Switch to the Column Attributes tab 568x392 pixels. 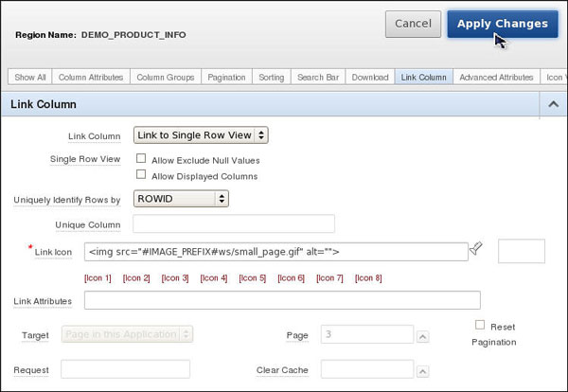point(89,77)
